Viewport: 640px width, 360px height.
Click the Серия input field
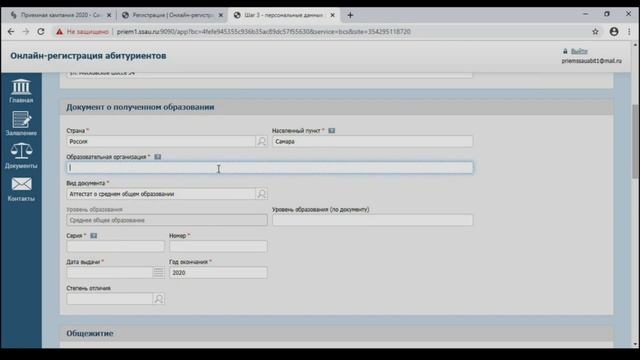pyautogui.click(x=116, y=246)
